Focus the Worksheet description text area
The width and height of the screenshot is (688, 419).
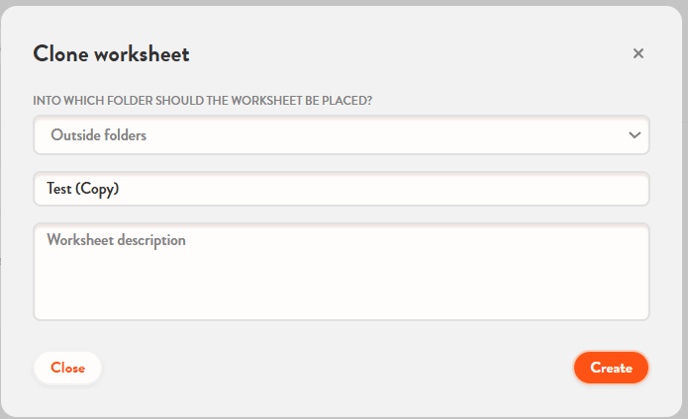341,271
